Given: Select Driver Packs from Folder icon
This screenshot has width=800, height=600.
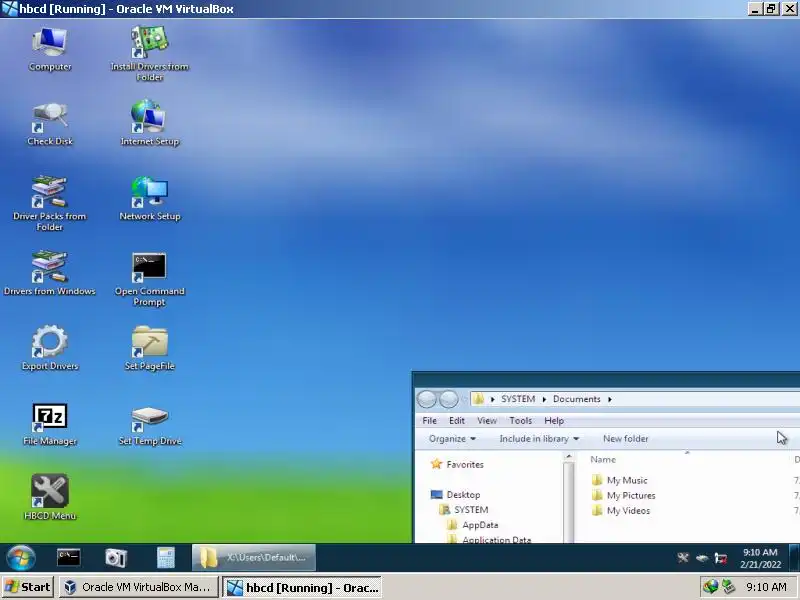Looking at the screenshot, I should tap(49, 203).
